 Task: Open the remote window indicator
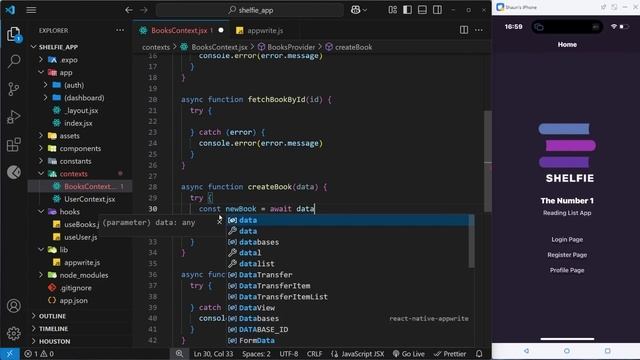pos(9,354)
